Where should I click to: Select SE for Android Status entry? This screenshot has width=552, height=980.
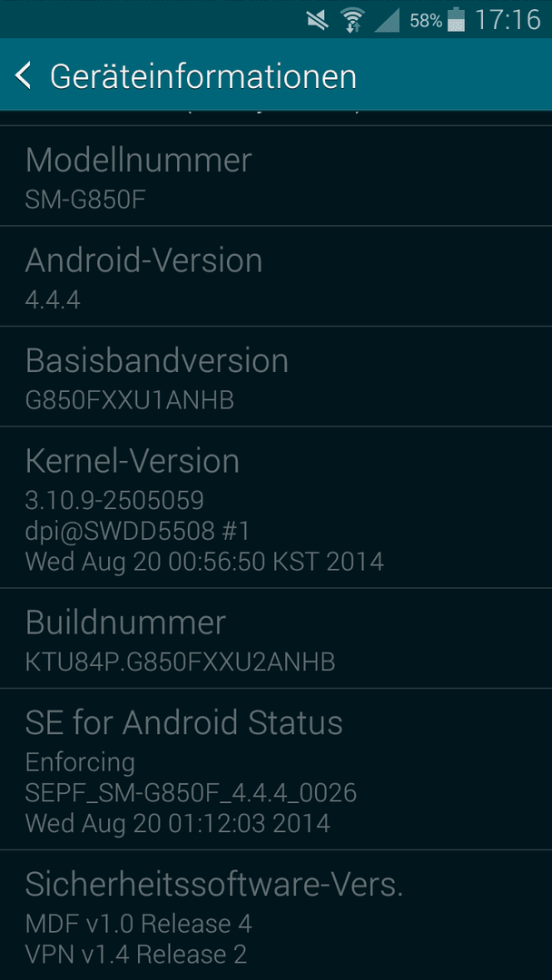[276, 769]
